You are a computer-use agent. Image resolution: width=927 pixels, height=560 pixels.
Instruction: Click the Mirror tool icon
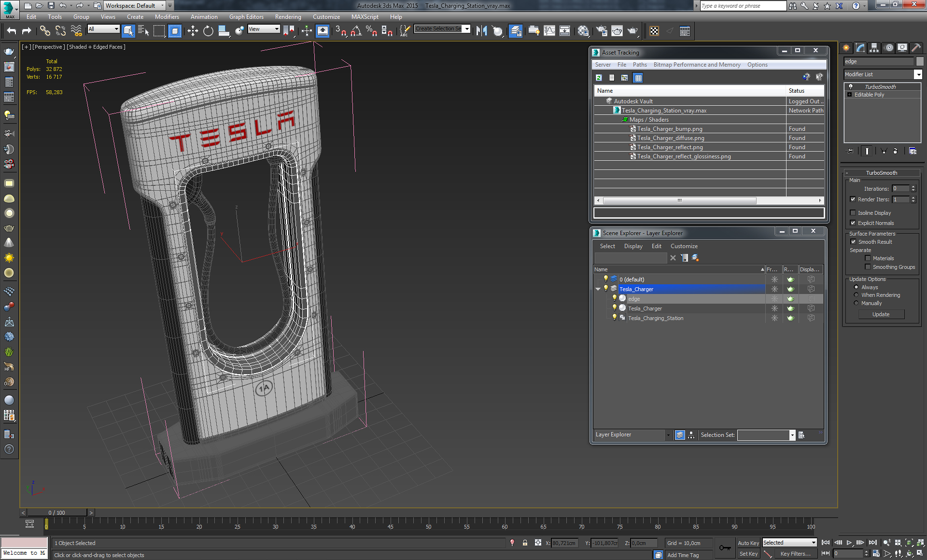pos(481,31)
